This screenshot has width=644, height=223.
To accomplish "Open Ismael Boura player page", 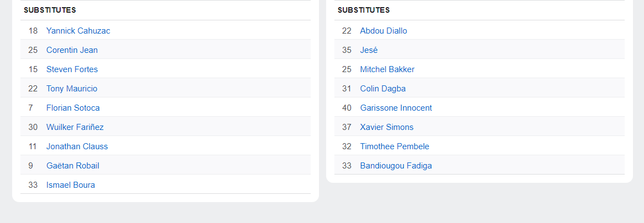I will pos(70,185).
